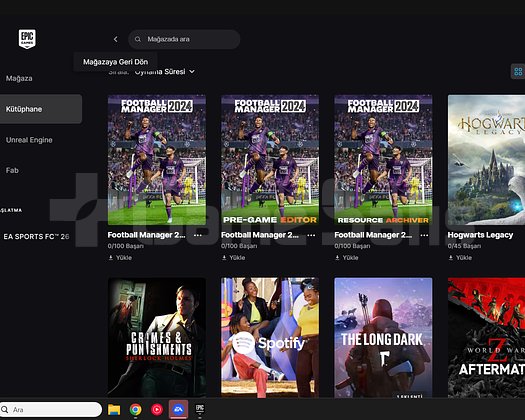The width and height of the screenshot is (525, 420).
Task: Click Yükle under first Football Manager 2024
Action: pos(120,258)
